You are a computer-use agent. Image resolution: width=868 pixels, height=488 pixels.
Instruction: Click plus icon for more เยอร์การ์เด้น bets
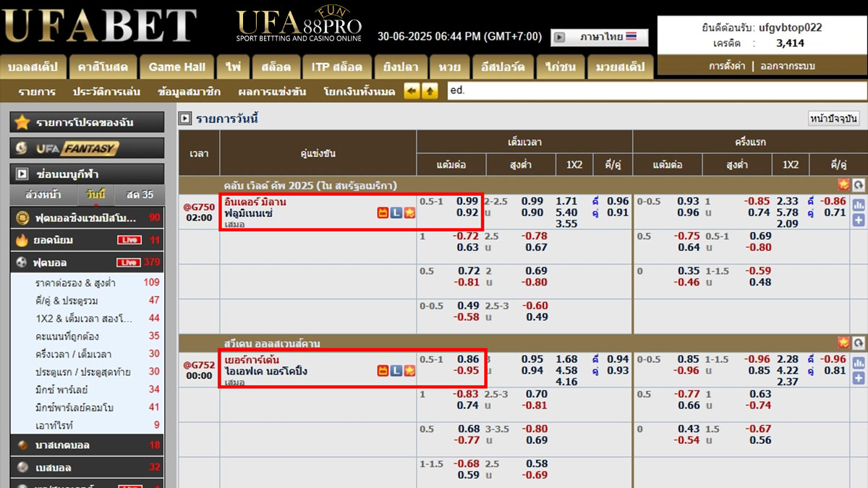[859, 377]
